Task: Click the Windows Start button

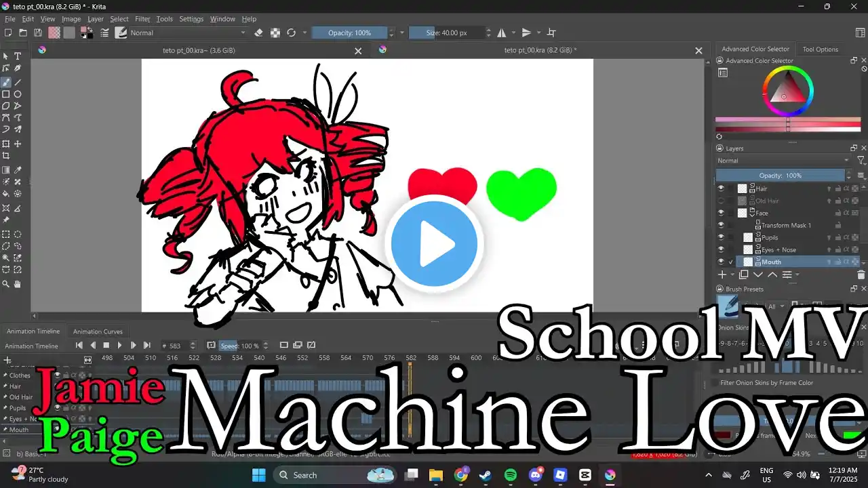Action: (258, 475)
